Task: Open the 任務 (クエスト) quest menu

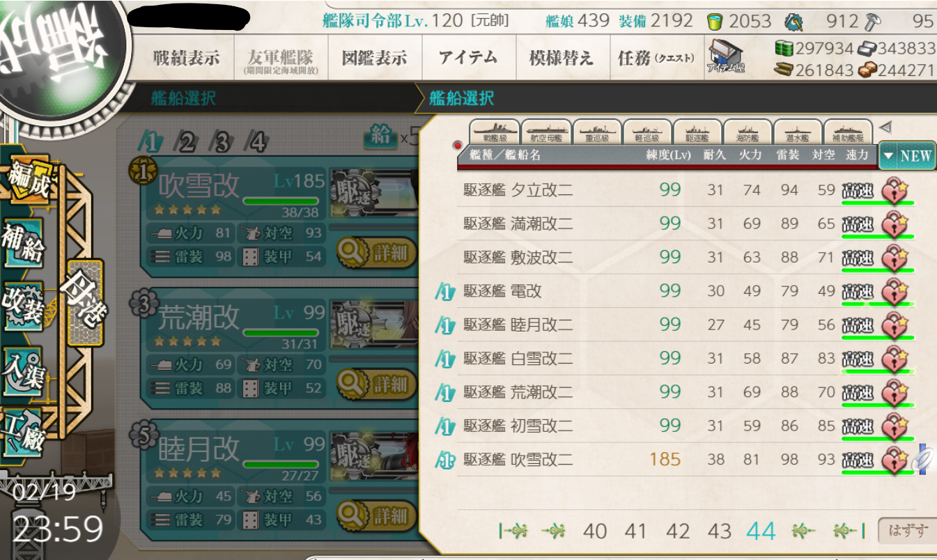Action: [x=656, y=57]
